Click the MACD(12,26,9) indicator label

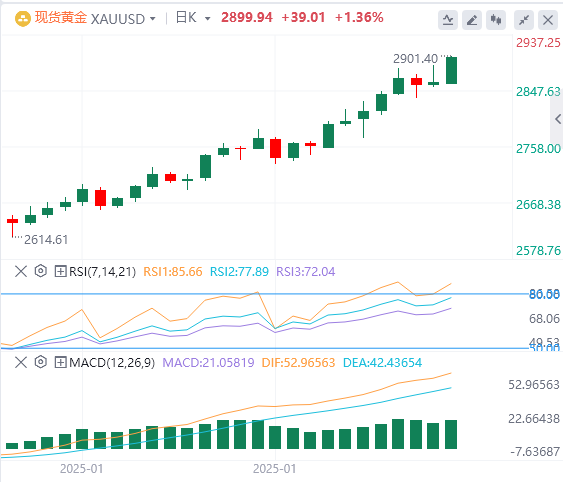pyautogui.click(x=112, y=362)
